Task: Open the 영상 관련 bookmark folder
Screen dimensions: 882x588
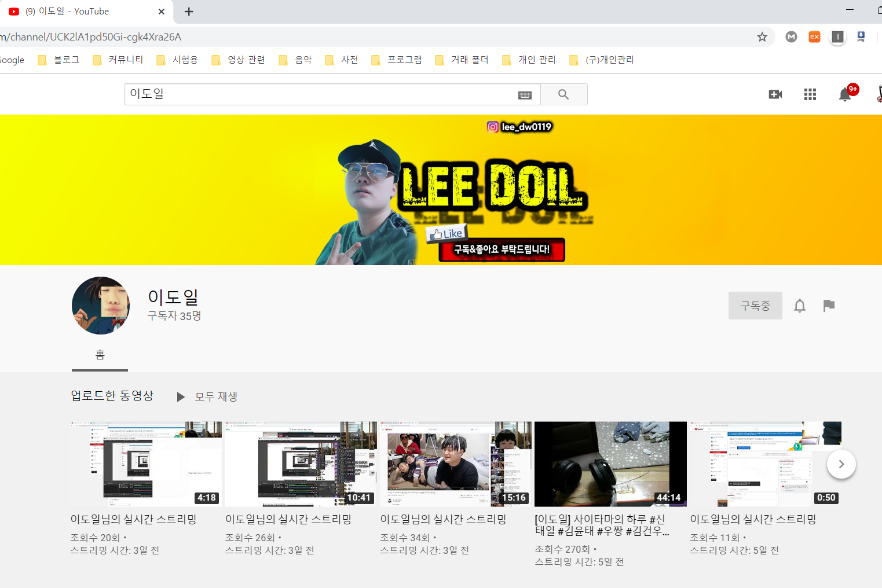Action: point(239,60)
